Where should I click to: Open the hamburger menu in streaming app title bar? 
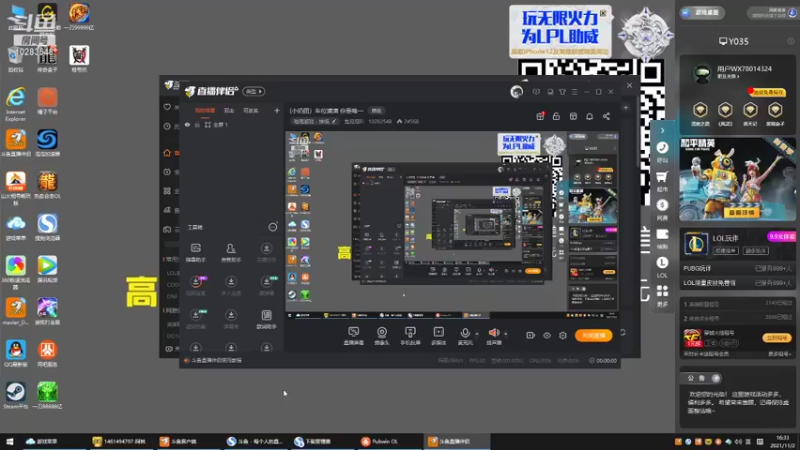(574, 92)
